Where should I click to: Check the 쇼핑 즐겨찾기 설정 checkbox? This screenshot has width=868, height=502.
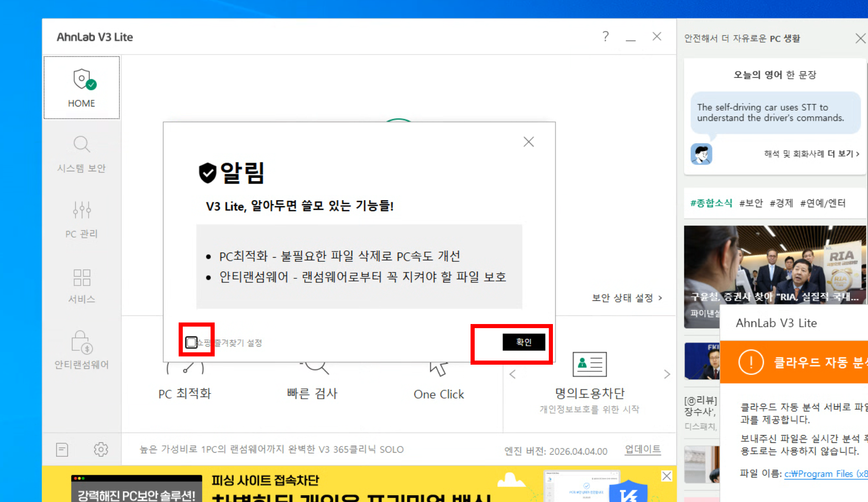click(192, 343)
